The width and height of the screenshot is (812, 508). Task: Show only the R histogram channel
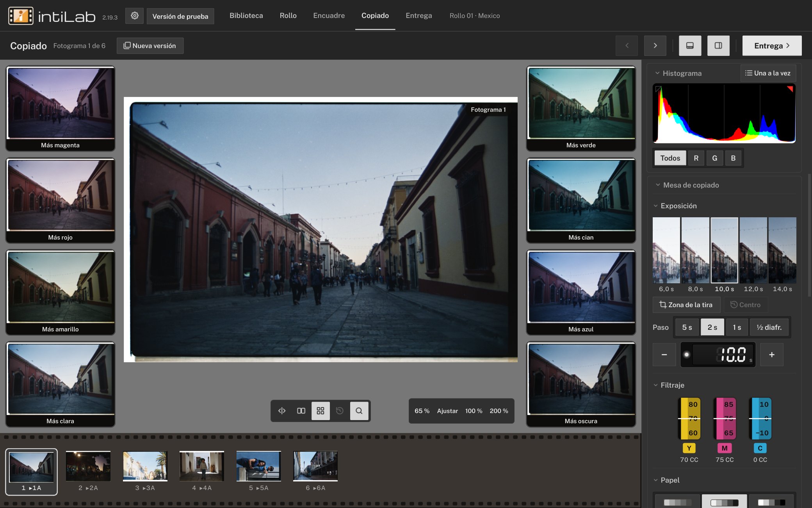[x=696, y=158]
